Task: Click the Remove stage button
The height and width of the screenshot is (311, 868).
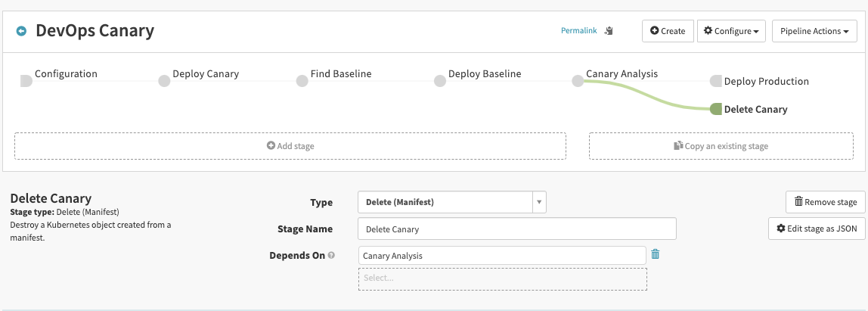Action: (x=825, y=202)
